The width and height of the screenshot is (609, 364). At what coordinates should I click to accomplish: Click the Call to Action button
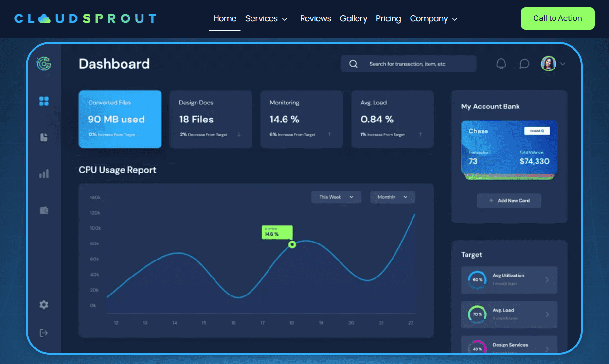point(557,18)
